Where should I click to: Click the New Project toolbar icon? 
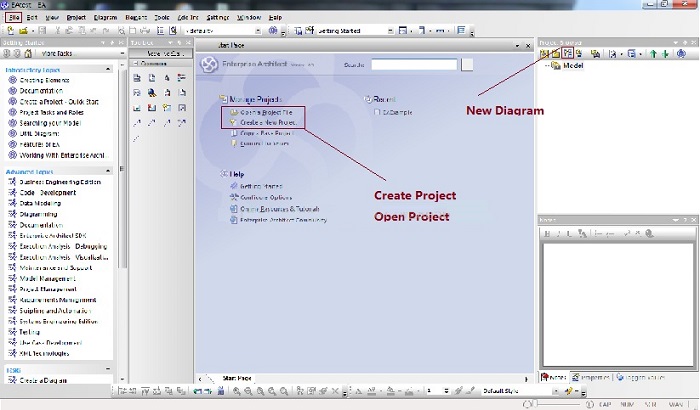pyautogui.click(x=11, y=30)
